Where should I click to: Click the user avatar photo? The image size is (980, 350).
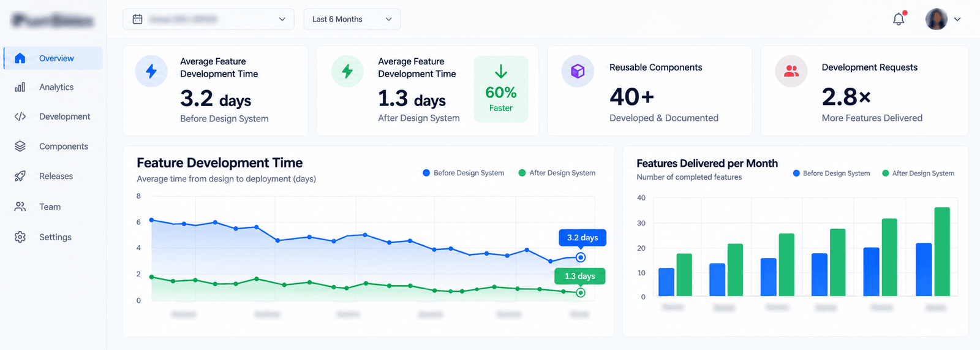pyautogui.click(x=937, y=19)
